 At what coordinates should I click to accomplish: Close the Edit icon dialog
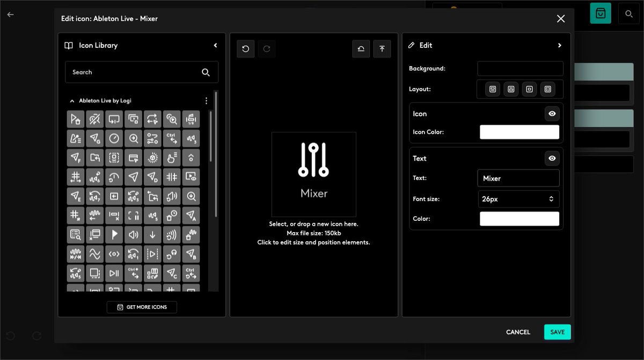(x=561, y=19)
